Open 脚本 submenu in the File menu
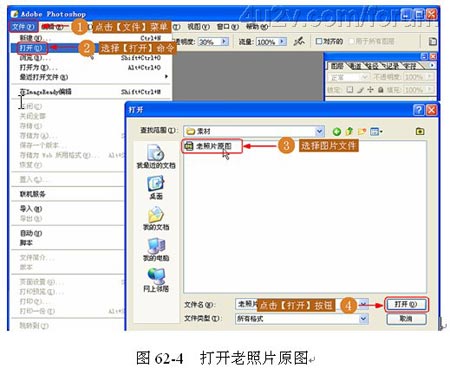 (x=68, y=243)
